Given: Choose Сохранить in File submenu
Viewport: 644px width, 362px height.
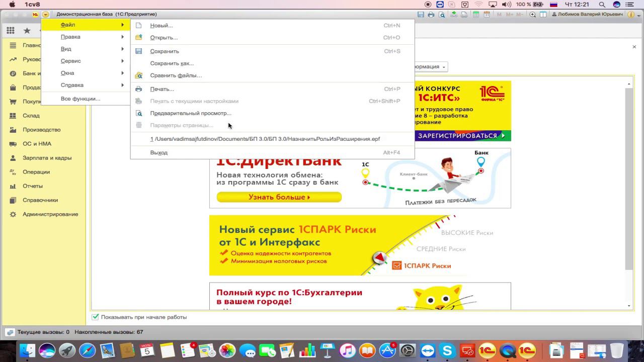Looking at the screenshot, I should point(272,51).
